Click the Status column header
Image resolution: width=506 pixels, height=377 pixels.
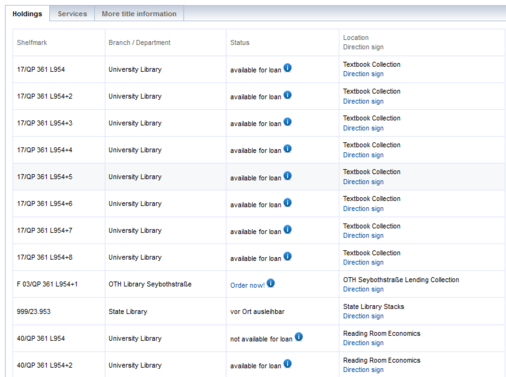click(x=240, y=42)
